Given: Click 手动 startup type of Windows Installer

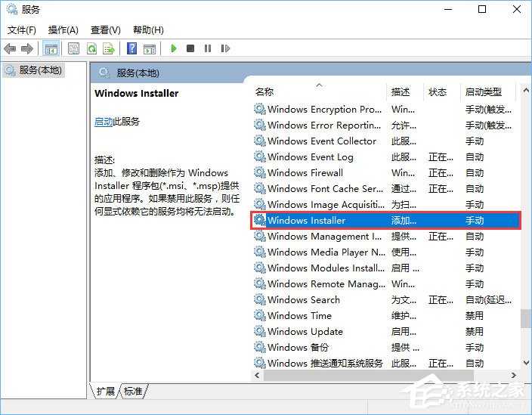Looking at the screenshot, I should tap(475, 220).
